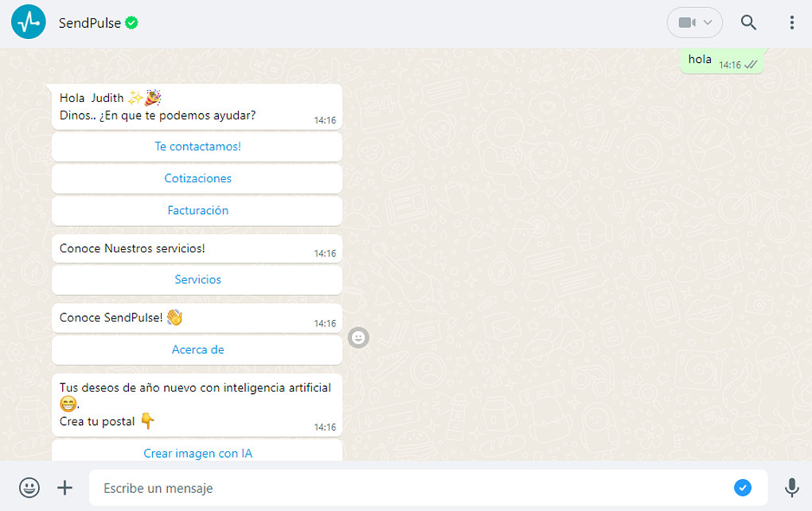Select the 'Acerca de' button
This screenshot has width=812, height=511.
pos(197,350)
